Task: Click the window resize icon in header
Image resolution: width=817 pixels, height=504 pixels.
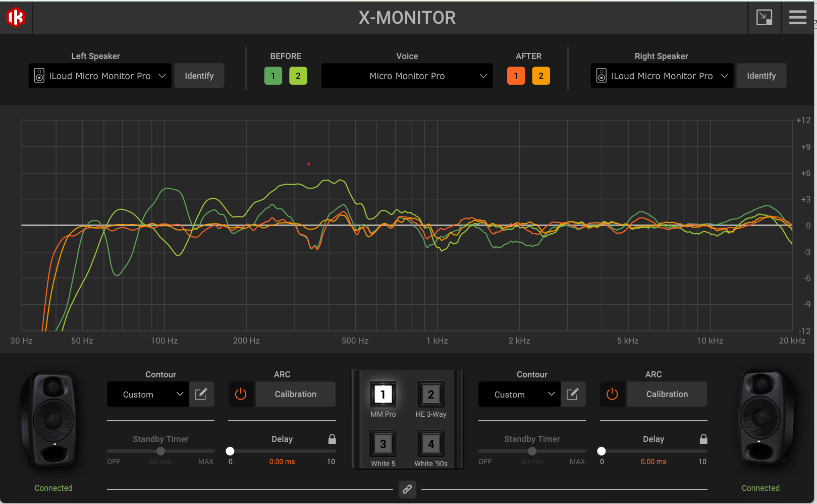Action: (764, 18)
